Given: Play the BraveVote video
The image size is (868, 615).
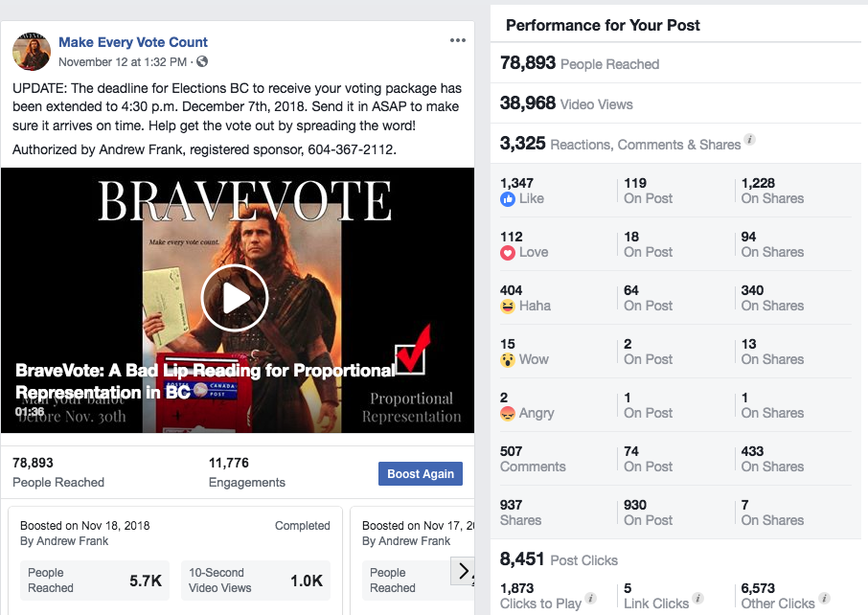Looking at the screenshot, I should (x=235, y=298).
